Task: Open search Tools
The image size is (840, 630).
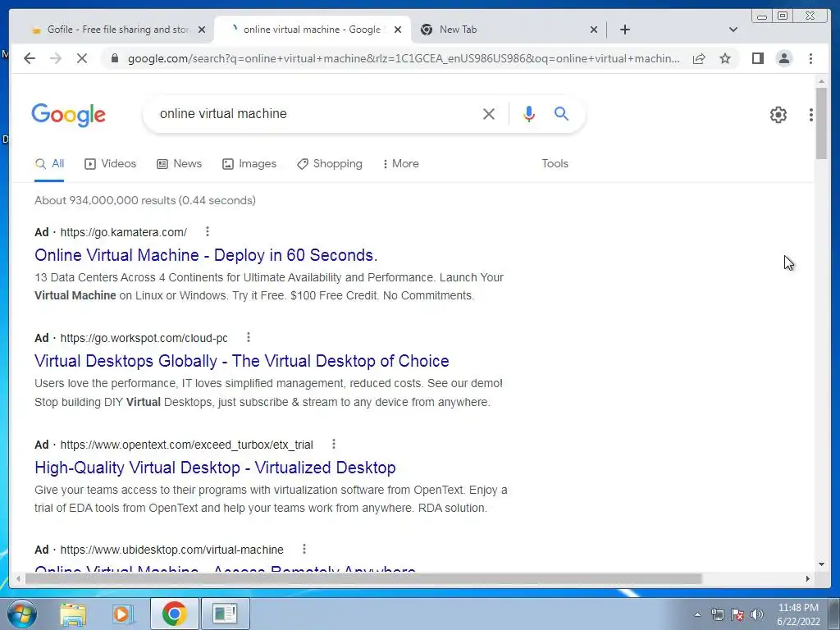Action: (555, 164)
